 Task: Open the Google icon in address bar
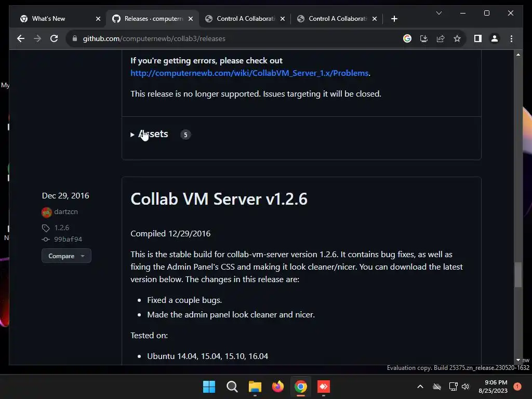[407, 38]
